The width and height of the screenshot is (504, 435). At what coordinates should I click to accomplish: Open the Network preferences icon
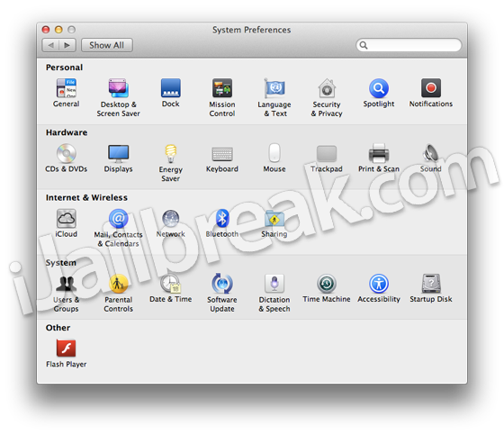[171, 219]
